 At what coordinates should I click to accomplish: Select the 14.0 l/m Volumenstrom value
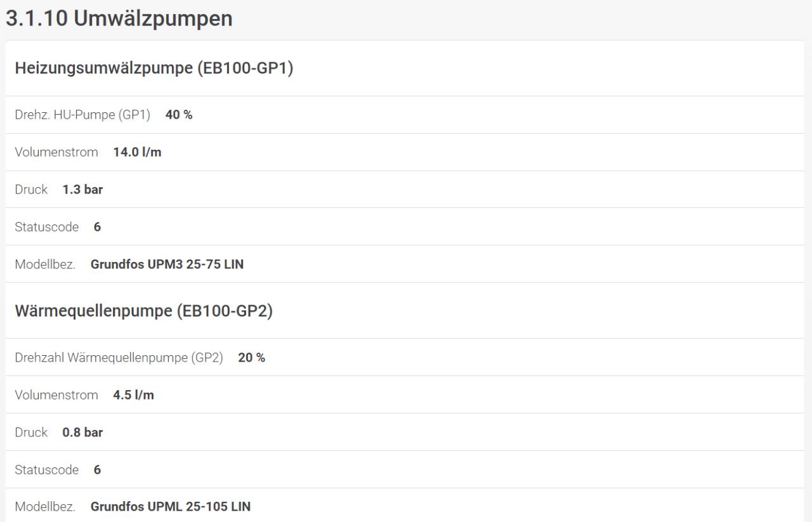pyautogui.click(x=137, y=152)
